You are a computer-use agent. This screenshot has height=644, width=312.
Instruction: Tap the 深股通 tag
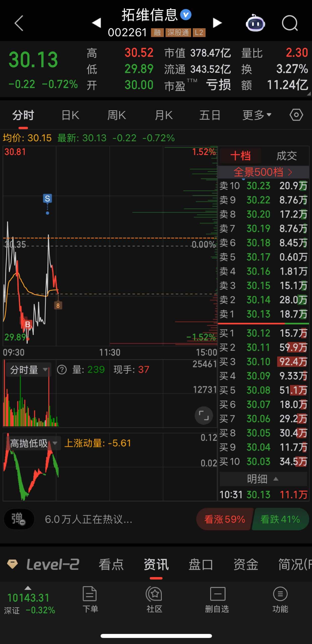(x=178, y=32)
